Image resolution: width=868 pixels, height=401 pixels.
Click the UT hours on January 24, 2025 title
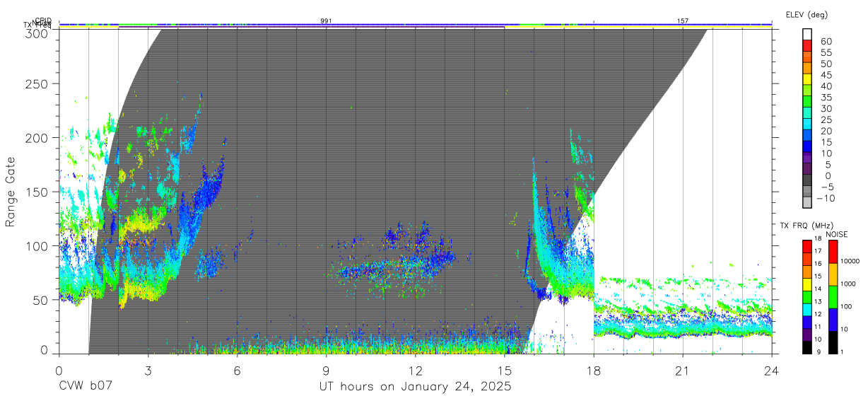415,387
